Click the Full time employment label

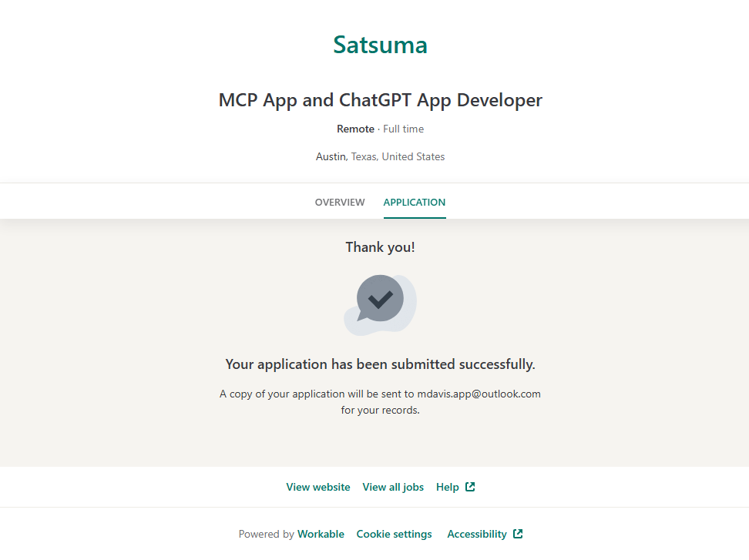pyautogui.click(x=403, y=129)
